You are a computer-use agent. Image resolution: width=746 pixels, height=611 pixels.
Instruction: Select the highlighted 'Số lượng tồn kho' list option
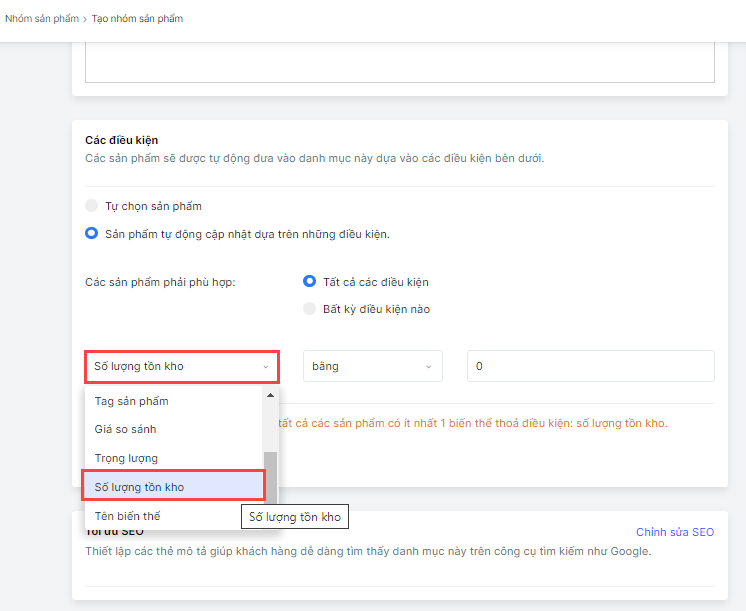(140, 487)
